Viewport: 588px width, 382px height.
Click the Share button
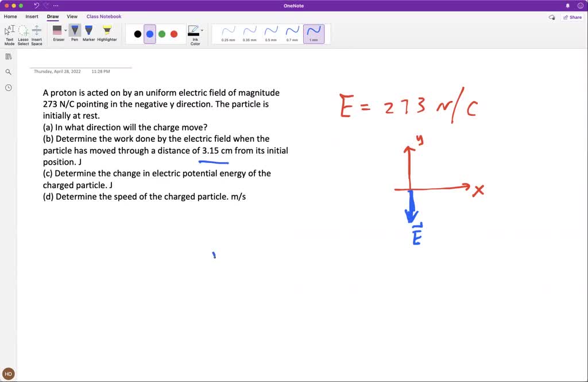(572, 17)
